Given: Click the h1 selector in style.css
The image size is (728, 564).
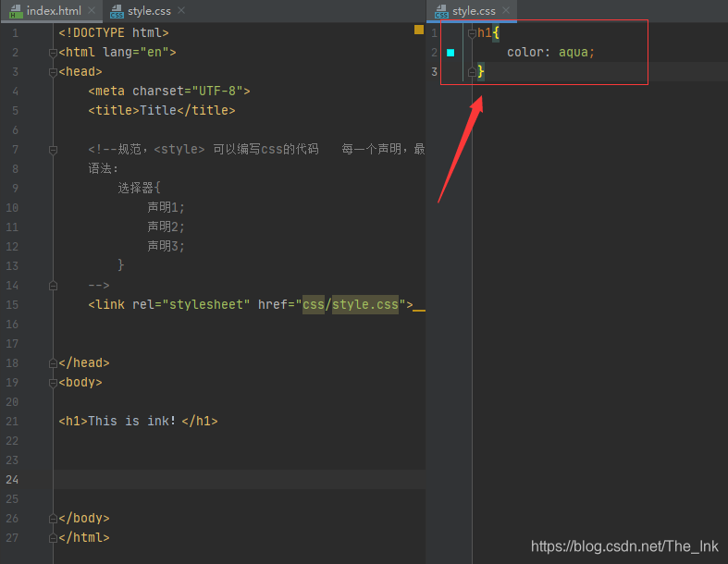Looking at the screenshot, I should (x=484, y=33).
